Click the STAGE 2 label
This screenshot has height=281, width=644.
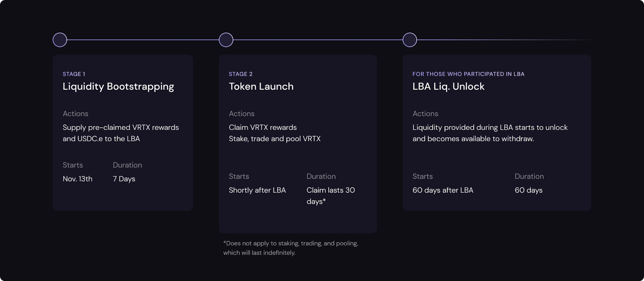tap(241, 74)
